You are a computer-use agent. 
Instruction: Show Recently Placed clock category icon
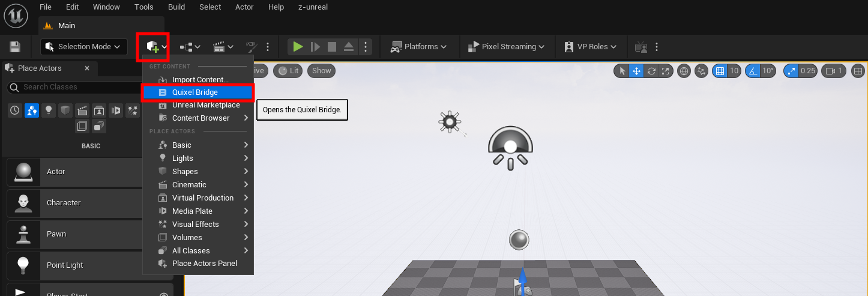[15, 110]
